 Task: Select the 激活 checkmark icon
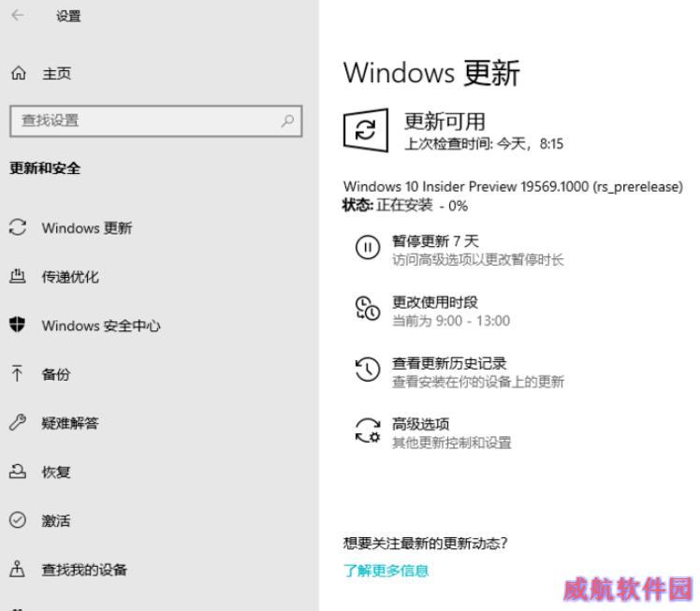click(x=18, y=520)
